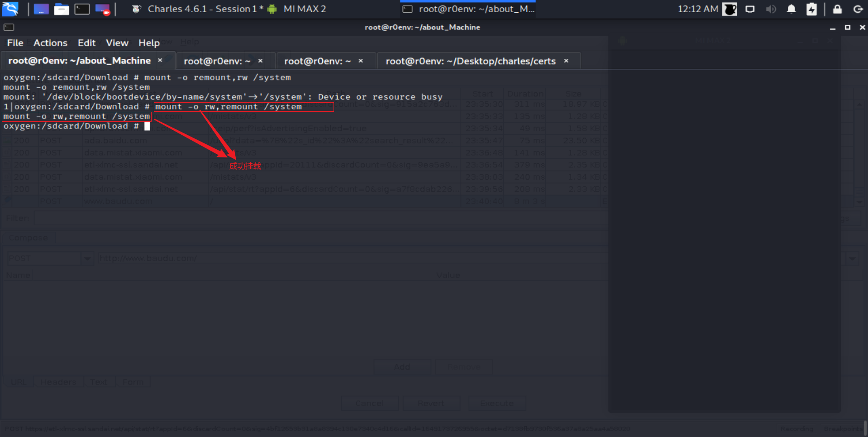This screenshot has height=437, width=868.
Task: Click the log out icon
Action: point(858,9)
